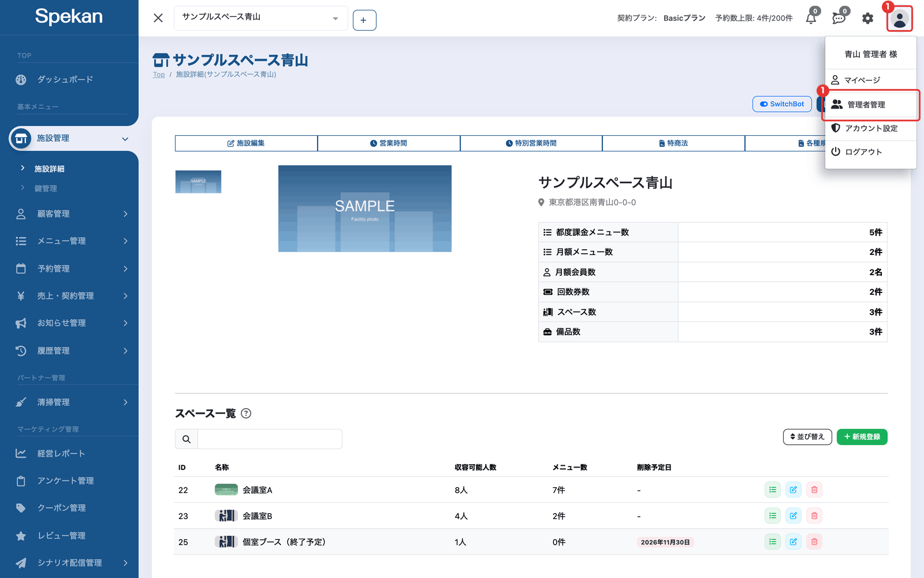This screenshot has height=578, width=924.
Task: Delete 会議室B with the trash icon
Action: (x=814, y=516)
